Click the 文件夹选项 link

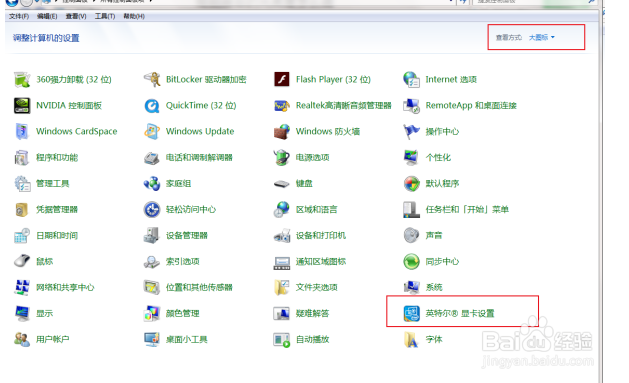pyautogui.click(x=317, y=288)
